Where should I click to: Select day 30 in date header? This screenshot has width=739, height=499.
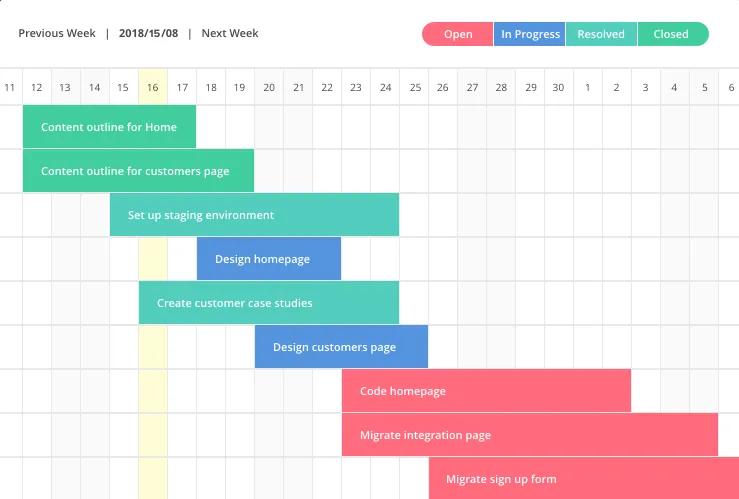(558, 87)
